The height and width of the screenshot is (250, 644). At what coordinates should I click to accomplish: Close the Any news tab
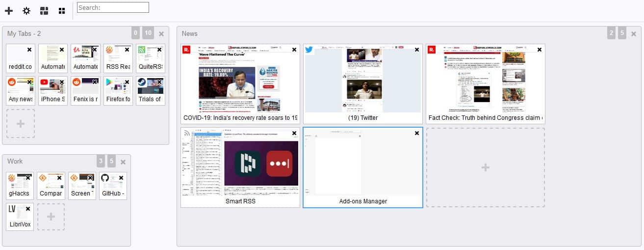tap(29, 82)
